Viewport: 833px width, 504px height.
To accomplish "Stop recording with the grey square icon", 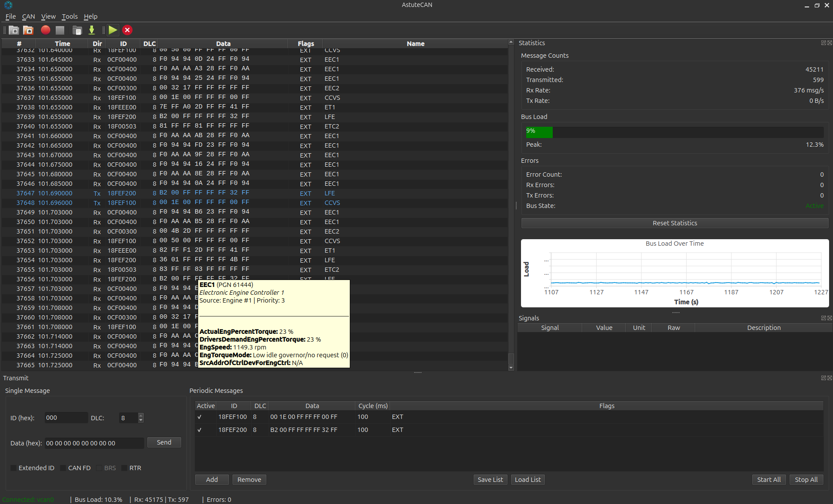I will click(60, 30).
